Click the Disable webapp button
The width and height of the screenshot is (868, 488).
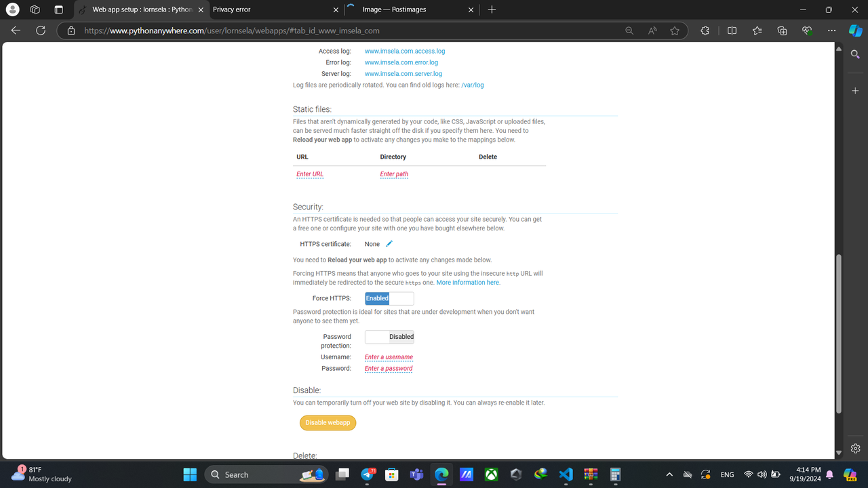pos(328,422)
